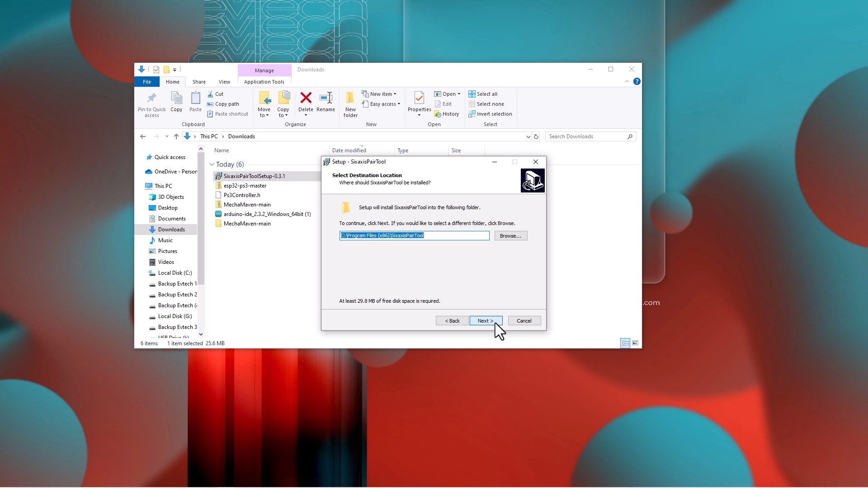Switch to large icons view layout
The height and width of the screenshot is (488, 868).
(635, 343)
